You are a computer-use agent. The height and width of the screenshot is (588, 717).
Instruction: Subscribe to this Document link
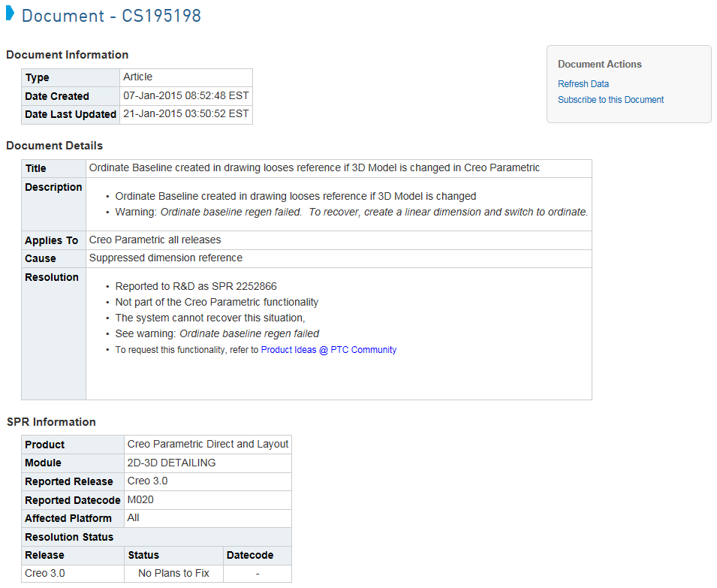click(x=610, y=100)
